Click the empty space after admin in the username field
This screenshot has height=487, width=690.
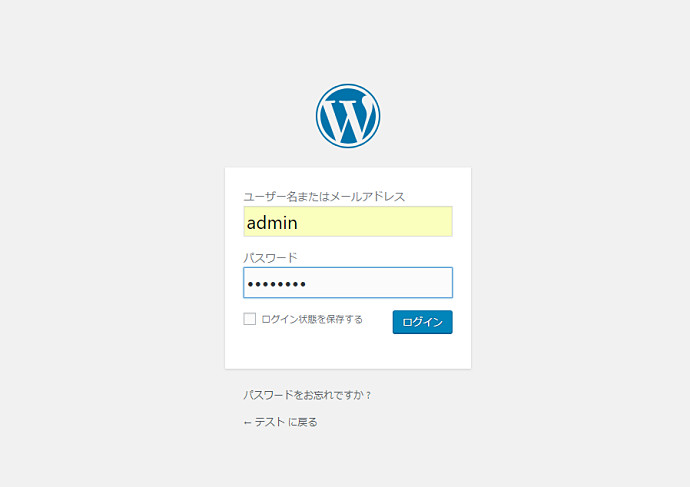tap(380, 222)
